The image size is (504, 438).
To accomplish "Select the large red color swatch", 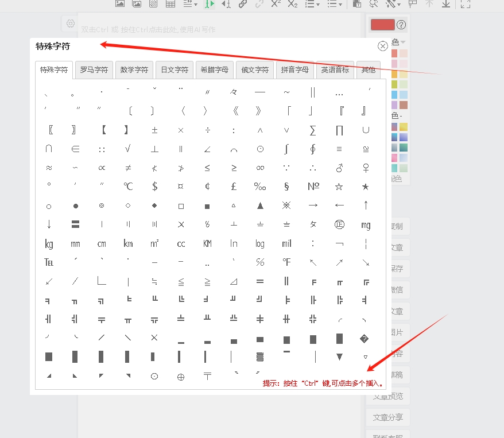I will [x=382, y=25].
